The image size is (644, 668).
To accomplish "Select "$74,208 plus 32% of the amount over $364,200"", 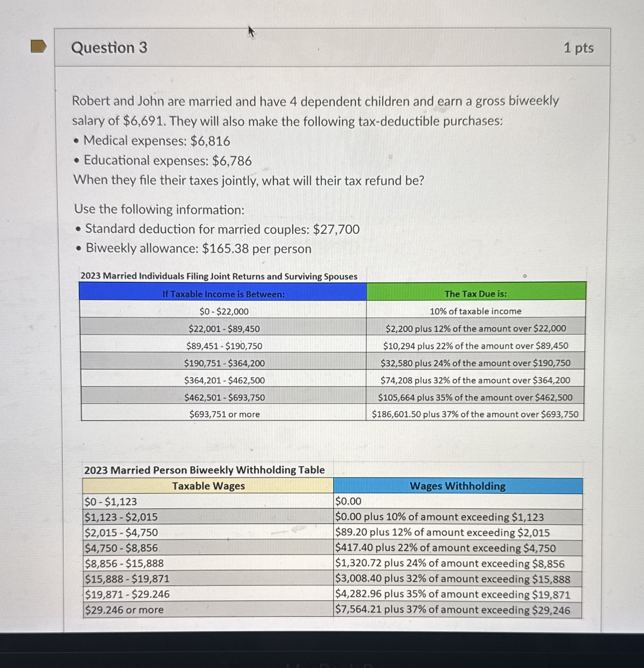I will (475, 378).
